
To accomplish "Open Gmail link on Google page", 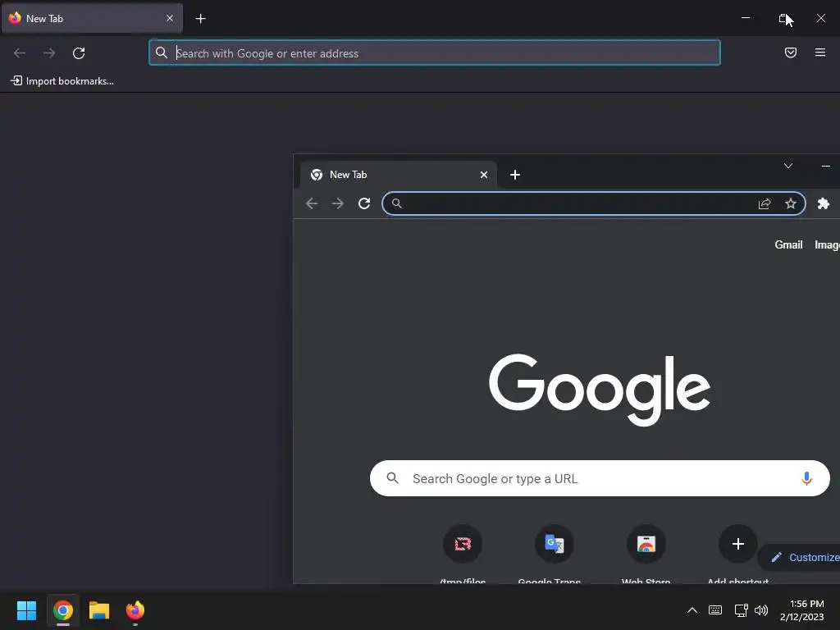I will tap(788, 244).
